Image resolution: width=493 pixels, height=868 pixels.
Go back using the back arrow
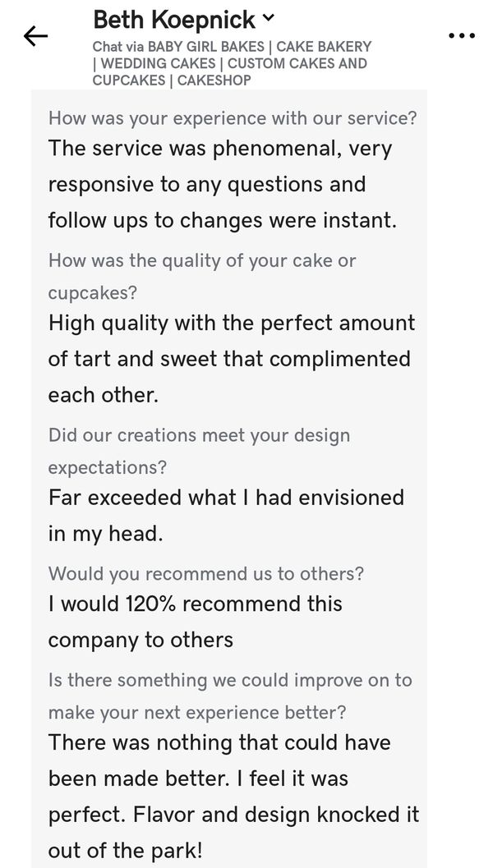[x=35, y=35]
